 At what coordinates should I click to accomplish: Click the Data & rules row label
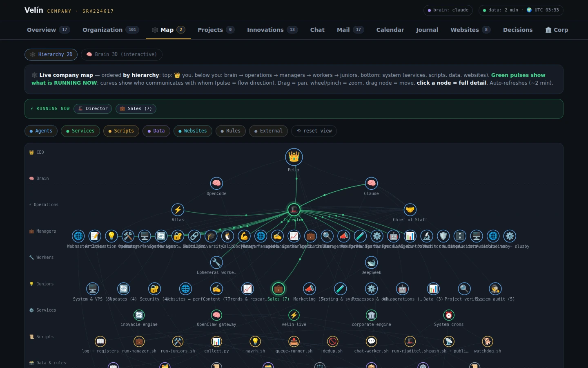click(x=48, y=363)
